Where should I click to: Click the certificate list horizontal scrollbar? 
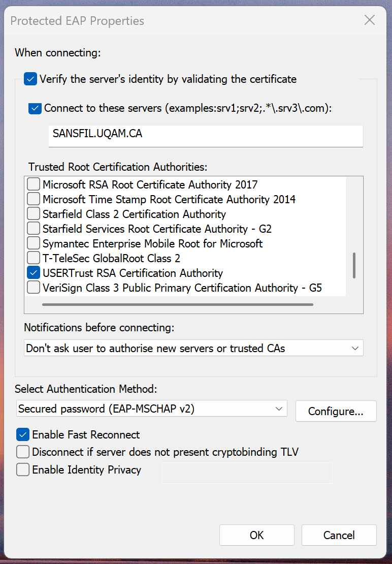point(178,305)
